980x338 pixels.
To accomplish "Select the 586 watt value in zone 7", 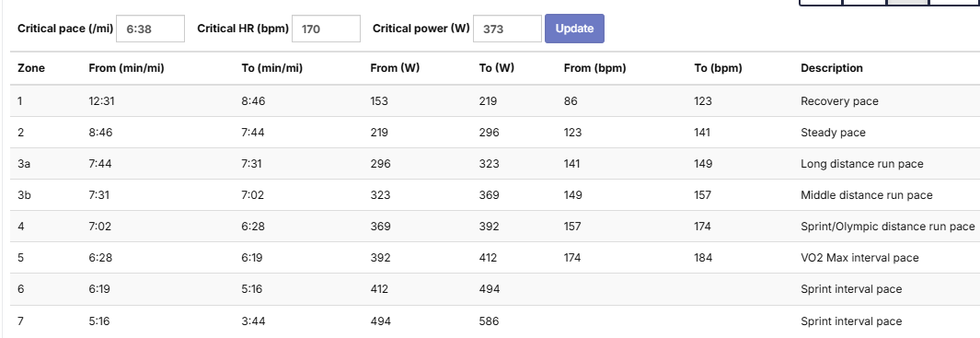I will coord(489,321).
